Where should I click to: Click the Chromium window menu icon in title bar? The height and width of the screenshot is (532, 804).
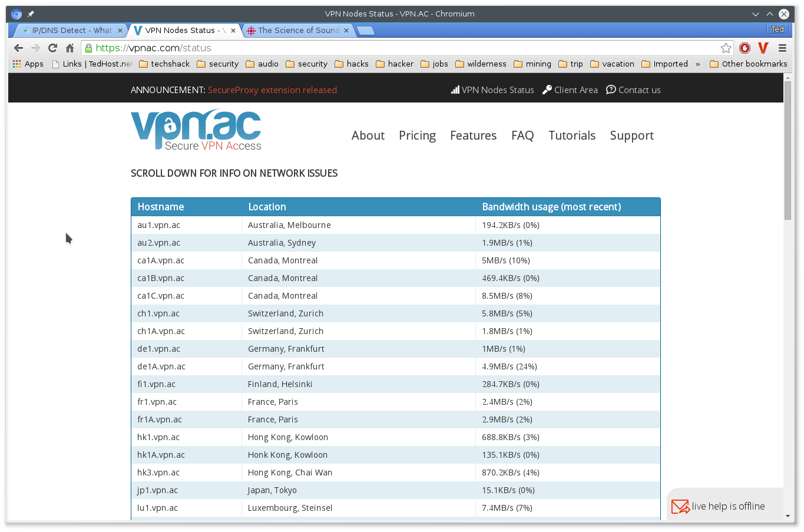click(16, 14)
